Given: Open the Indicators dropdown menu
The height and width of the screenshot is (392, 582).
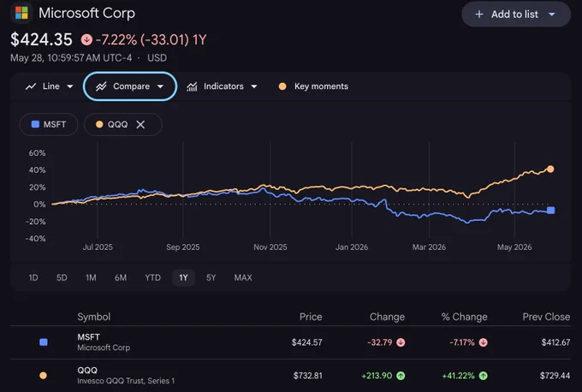Looking at the screenshot, I should 222,86.
